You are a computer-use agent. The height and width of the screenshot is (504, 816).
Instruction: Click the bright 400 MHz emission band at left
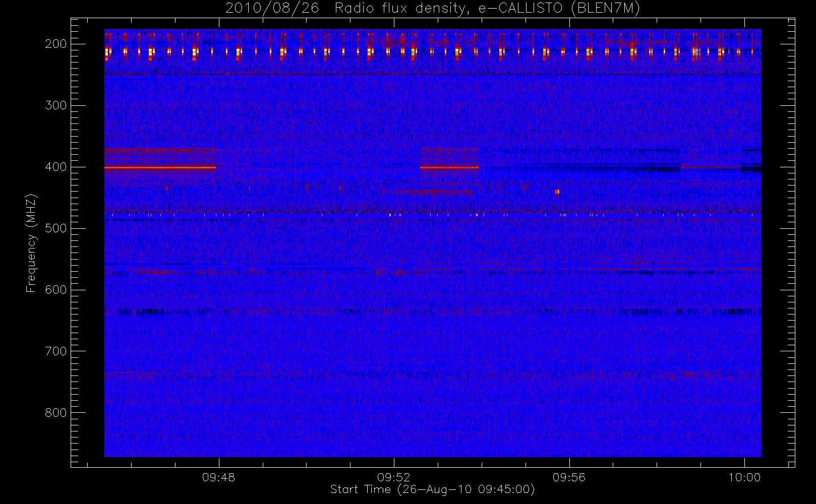(x=160, y=167)
